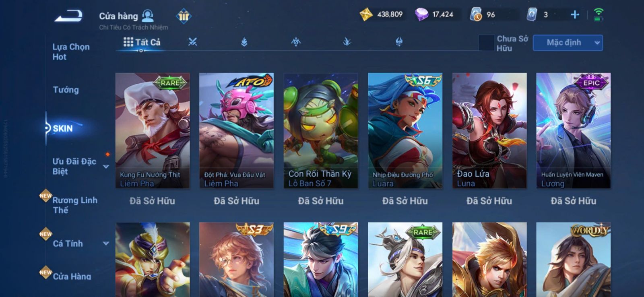This screenshot has width=644, height=297.
Task: Open the customer support headset icon
Action: tap(148, 16)
